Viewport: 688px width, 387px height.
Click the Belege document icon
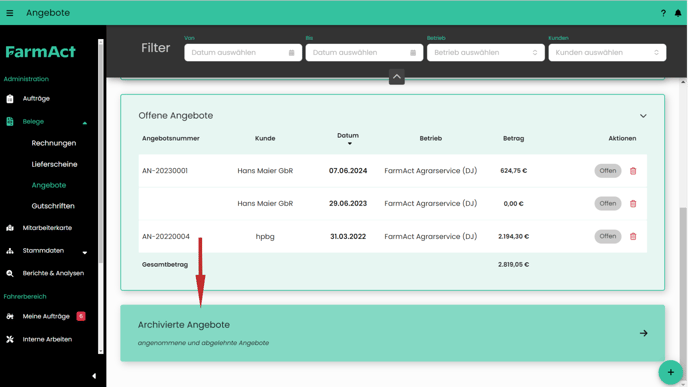click(x=10, y=122)
